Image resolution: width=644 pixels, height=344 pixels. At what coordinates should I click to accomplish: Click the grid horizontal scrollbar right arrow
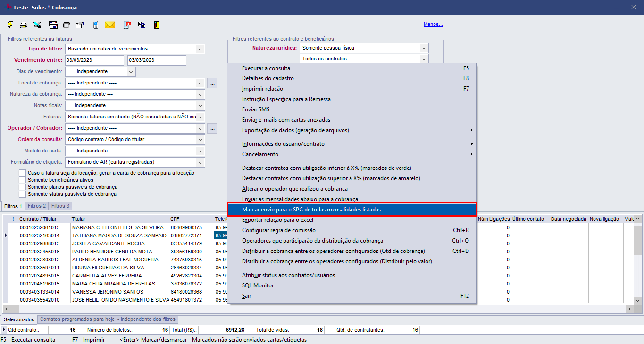629,309
